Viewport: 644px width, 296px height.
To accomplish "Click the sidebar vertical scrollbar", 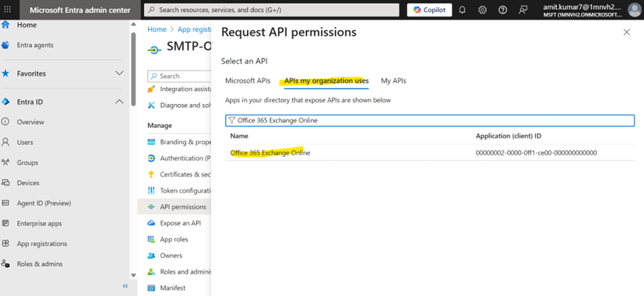I will (x=133, y=70).
